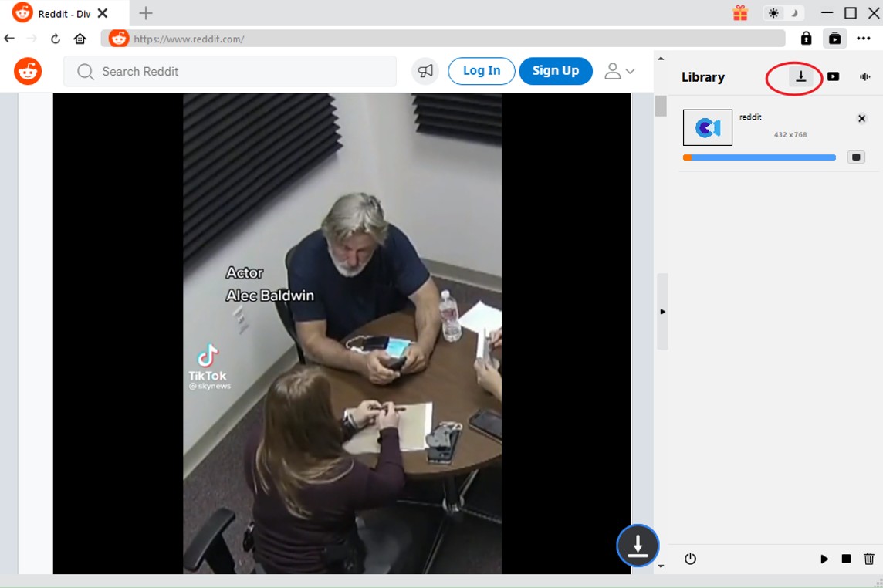Go to the browser home page
This screenshot has width=883, height=588.
[x=80, y=39]
